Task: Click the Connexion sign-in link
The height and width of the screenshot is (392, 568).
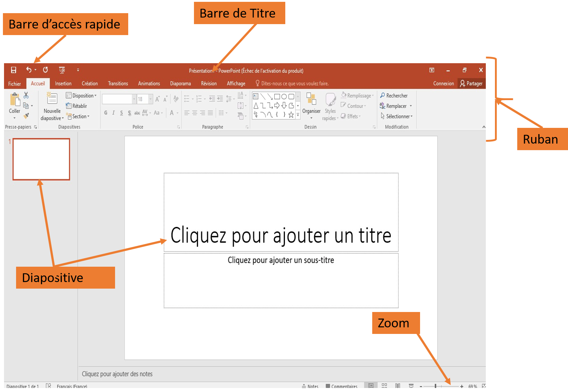Action: [x=443, y=84]
